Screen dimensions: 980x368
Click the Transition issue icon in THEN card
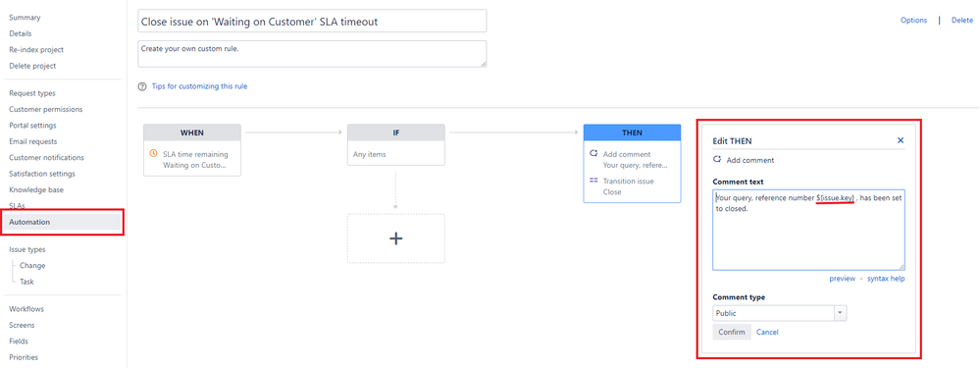(x=593, y=181)
